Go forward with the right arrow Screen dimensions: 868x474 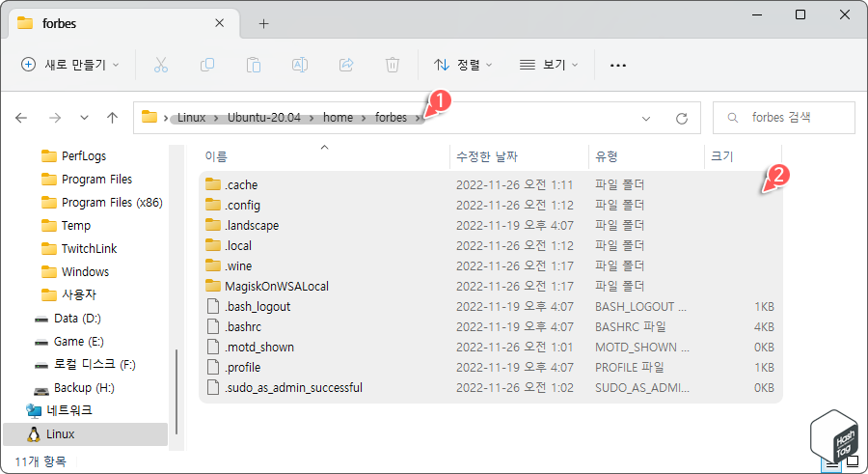[54, 118]
